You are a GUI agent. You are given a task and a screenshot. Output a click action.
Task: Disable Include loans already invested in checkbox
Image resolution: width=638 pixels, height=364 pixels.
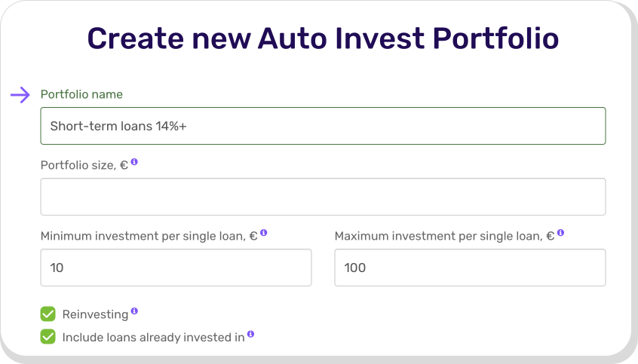(48, 337)
